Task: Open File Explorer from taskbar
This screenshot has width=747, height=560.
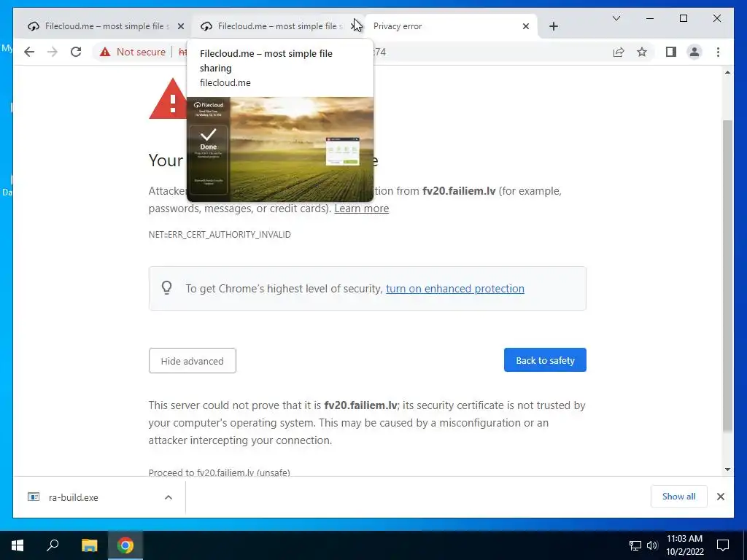Action: 89,545
